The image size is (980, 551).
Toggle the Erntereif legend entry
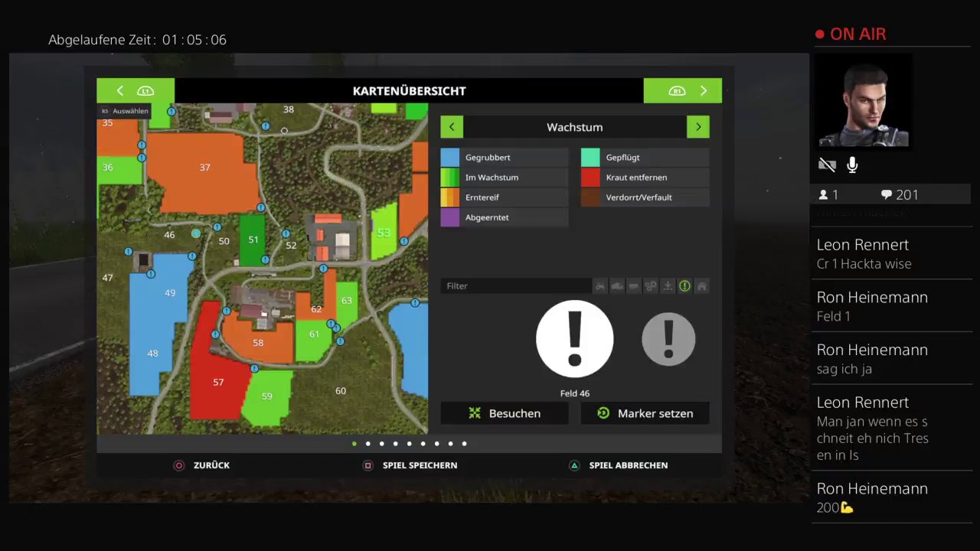click(x=505, y=197)
